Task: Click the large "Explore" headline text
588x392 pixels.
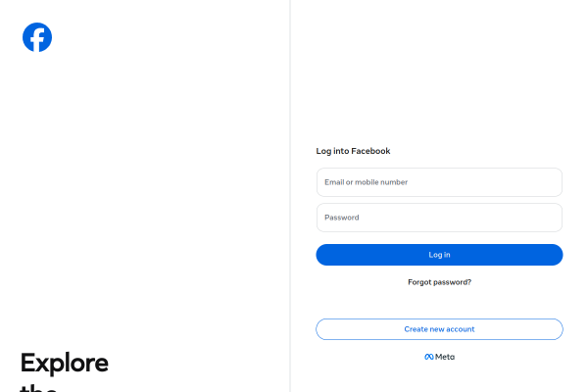Action: tap(65, 363)
